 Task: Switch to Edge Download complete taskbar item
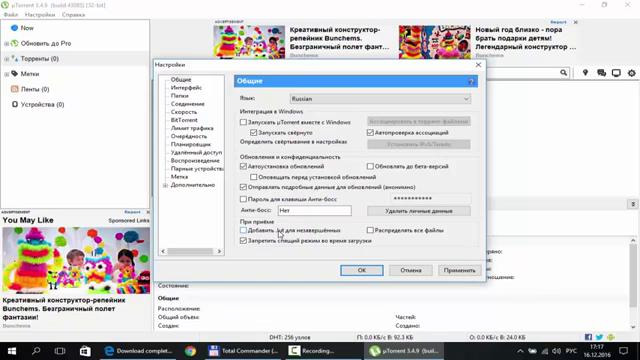point(139,351)
